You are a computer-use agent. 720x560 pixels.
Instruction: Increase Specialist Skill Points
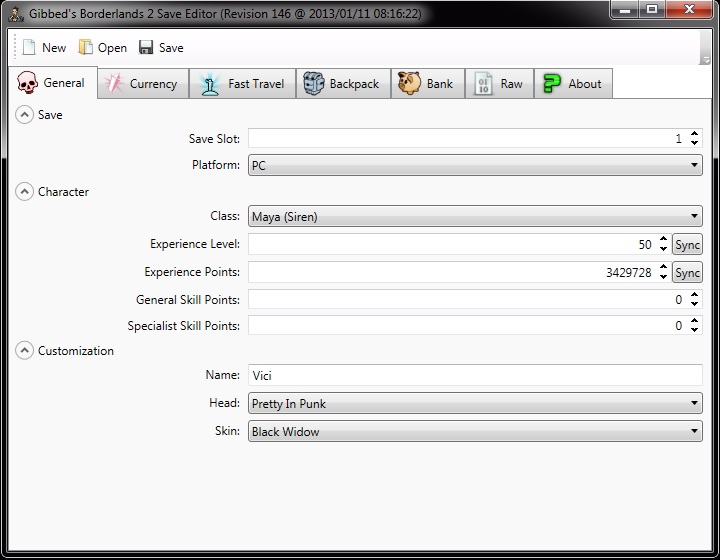point(694,321)
